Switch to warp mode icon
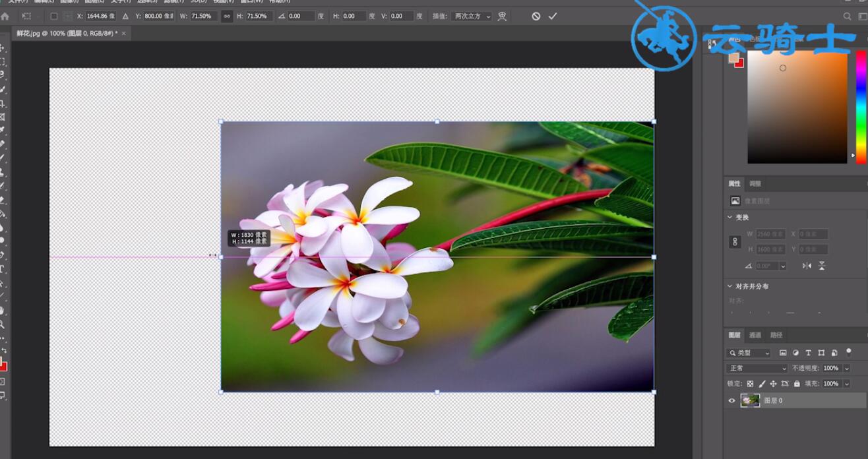Image resolution: width=868 pixels, height=459 pixels. click(503, 16)
